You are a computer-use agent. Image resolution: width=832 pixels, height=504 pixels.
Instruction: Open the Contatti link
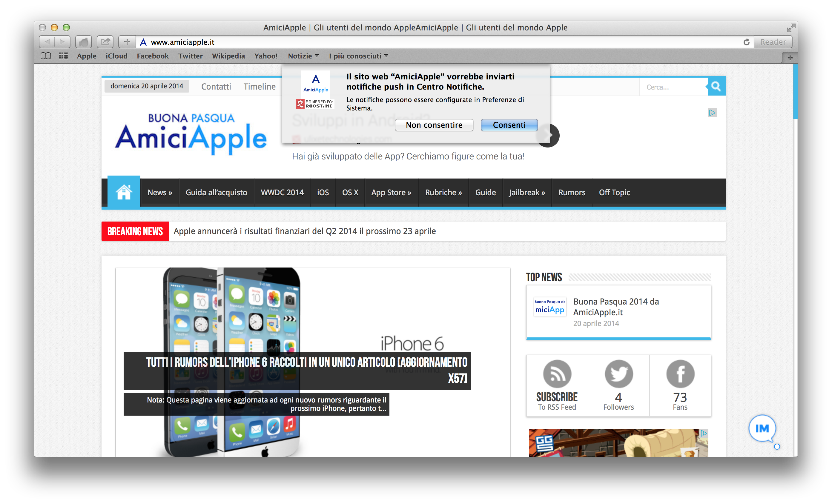click(x=216, y=86)
